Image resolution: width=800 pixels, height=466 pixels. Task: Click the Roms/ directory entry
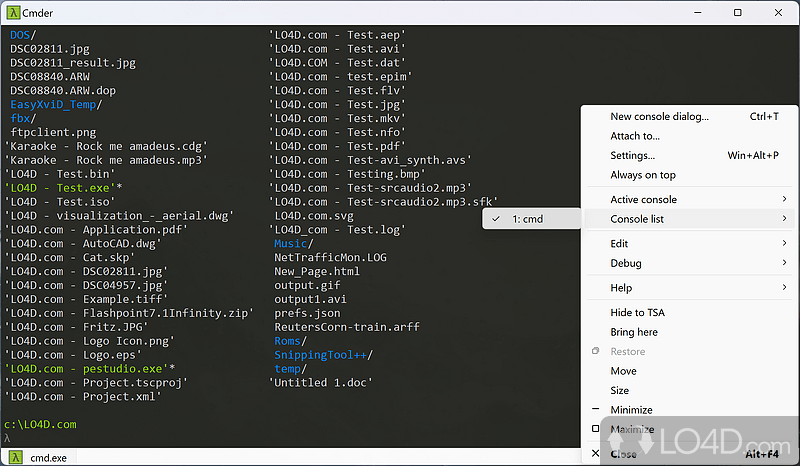pos(290,341)
